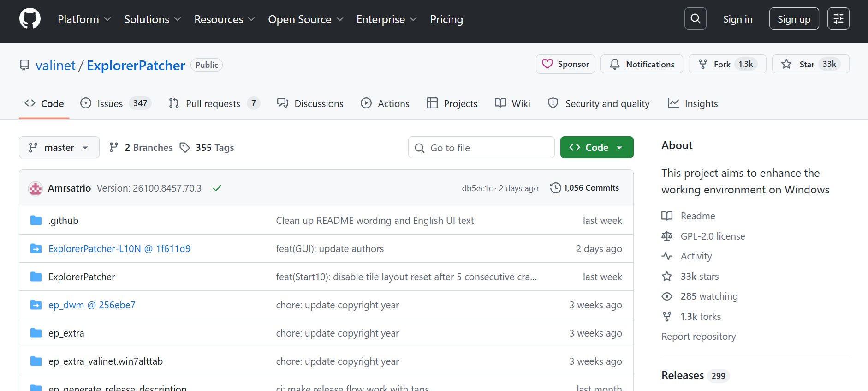Open commit 'feat(GUI): update authors'

pos(330,248)
